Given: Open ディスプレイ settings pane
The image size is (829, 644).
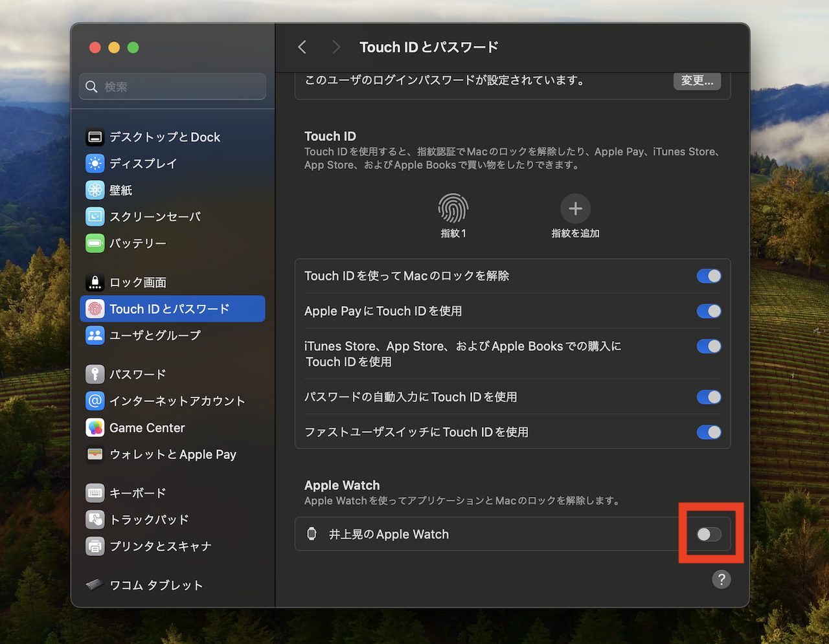Looking at the screenshot, I should pyautogui.click(x=172, y=163).
